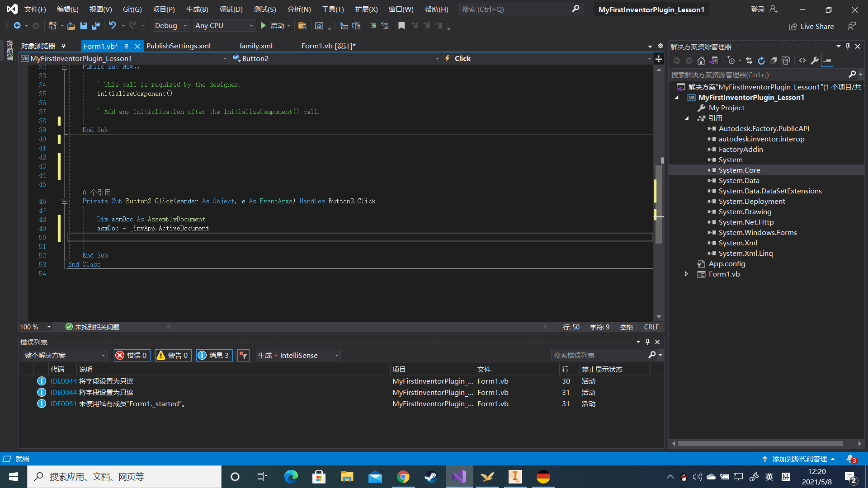Open the 调试(D) menu
The height and width of the screenshot is (488, 868).
pos(231,9)
